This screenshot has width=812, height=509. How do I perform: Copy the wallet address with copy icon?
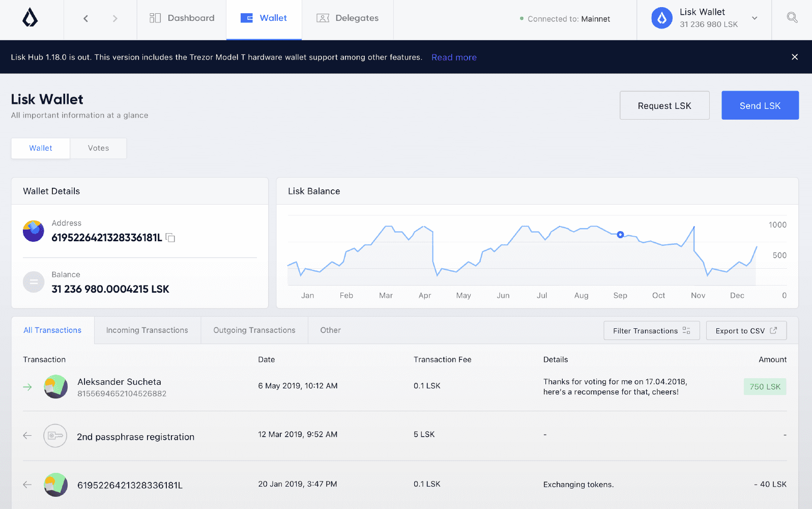click(x=170, y=238)
